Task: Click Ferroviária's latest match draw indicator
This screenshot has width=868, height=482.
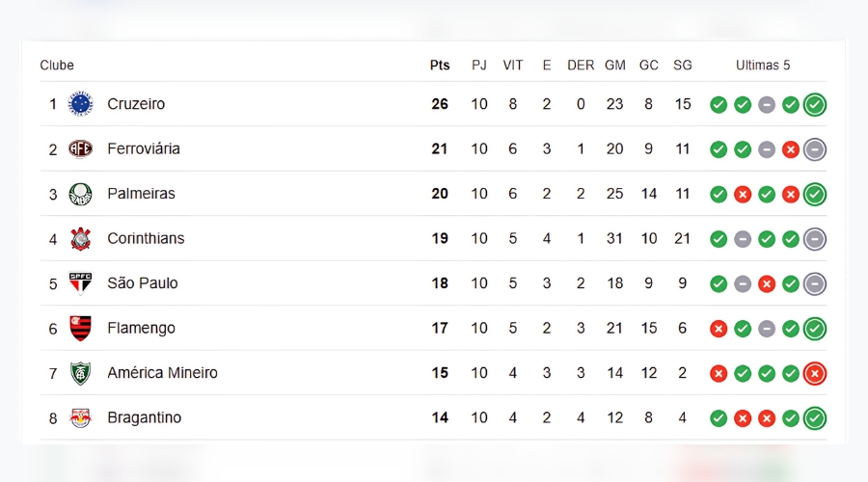Action: point(815,148)
